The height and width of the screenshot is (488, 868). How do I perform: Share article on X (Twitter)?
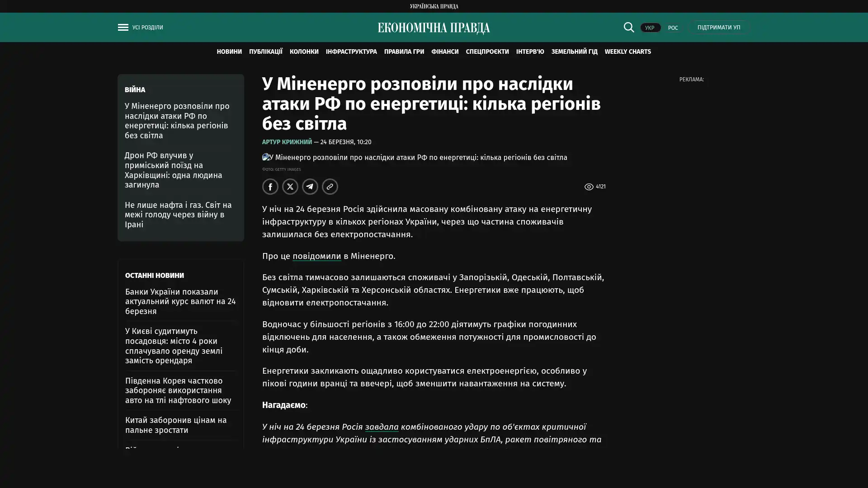(x=290, y=187)
